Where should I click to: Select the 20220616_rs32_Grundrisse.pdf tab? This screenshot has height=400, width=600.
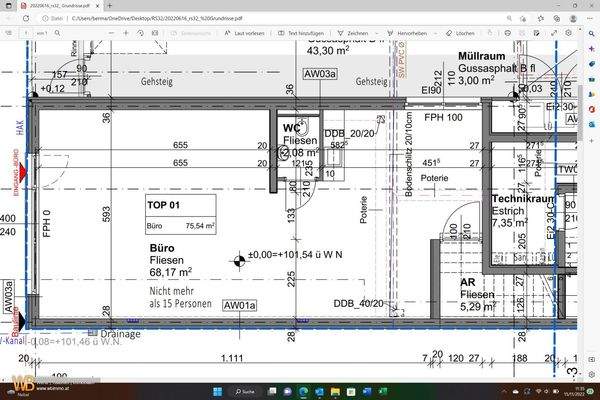(x=60, y=5)
